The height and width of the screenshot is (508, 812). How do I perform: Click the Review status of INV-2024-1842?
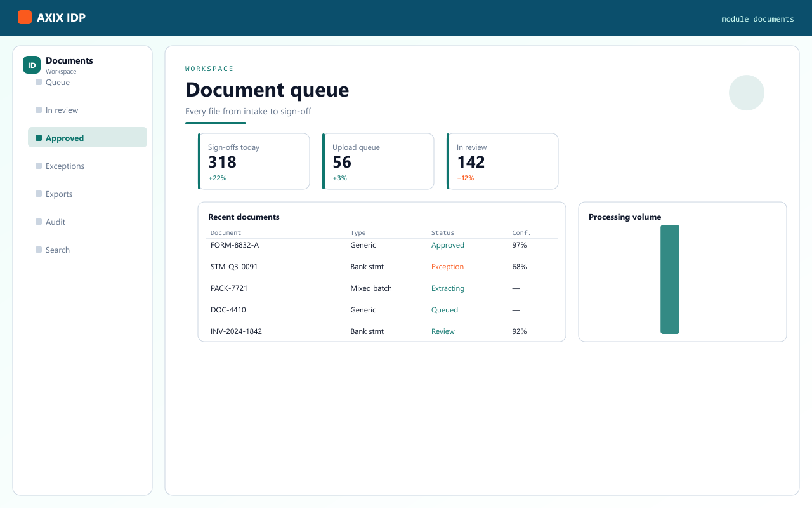443,331
